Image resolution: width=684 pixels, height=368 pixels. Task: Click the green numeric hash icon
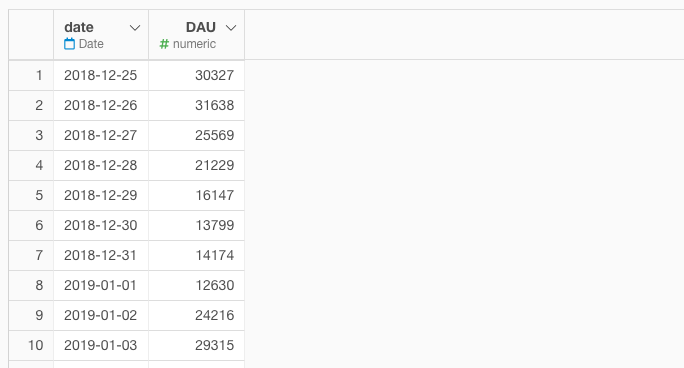coord(164,44)
